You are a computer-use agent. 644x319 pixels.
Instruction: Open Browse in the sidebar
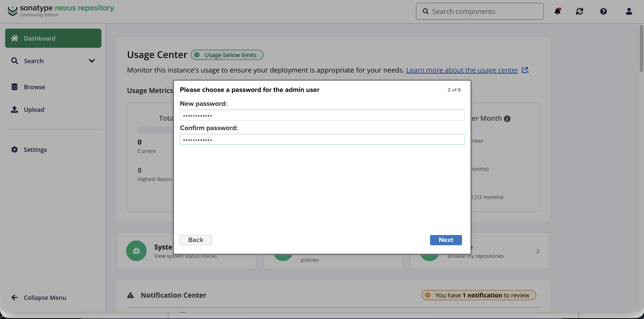pyautogui.click(x=35, y=87)
